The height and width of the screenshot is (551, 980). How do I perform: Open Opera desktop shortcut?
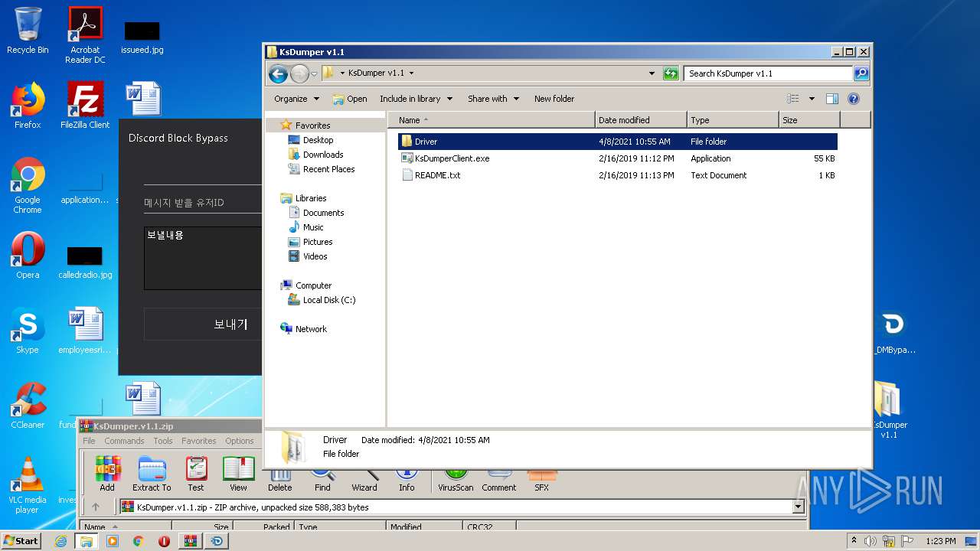(28, 256)
